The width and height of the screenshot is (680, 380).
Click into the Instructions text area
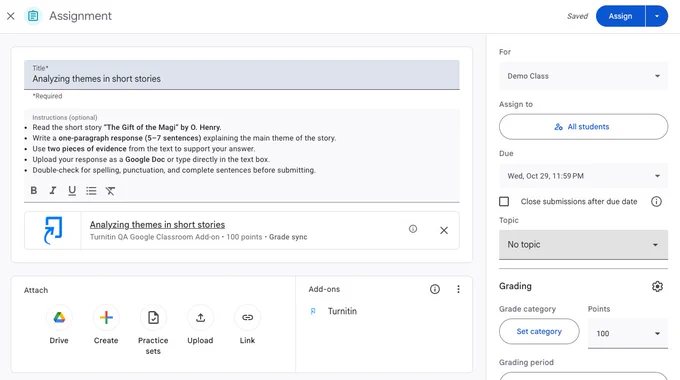(242, 148)
